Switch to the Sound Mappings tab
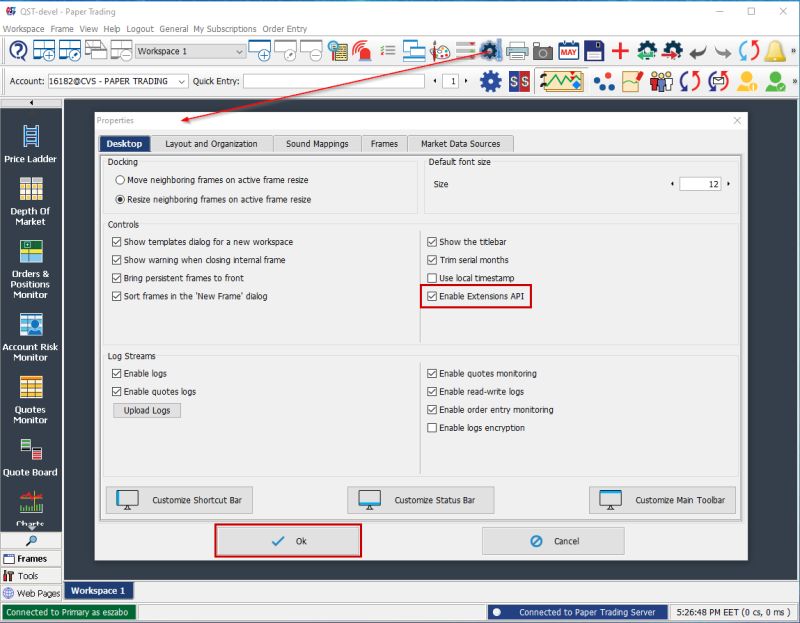Screen dimensions: 800x623 coord(317,143)
